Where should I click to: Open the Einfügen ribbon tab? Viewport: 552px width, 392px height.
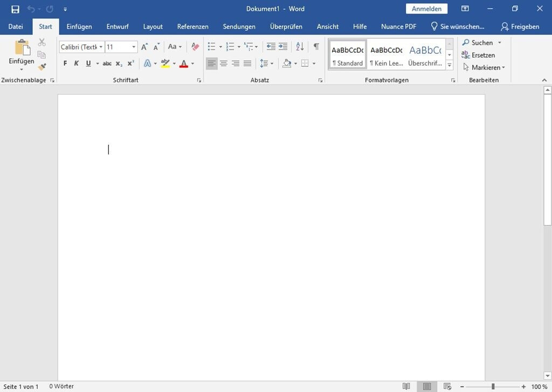coord(79,26)
